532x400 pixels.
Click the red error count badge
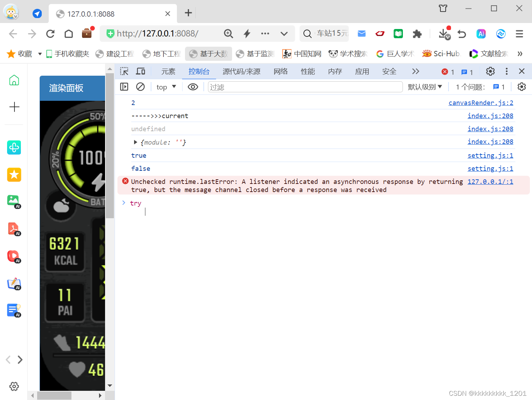tap(448, 72)
